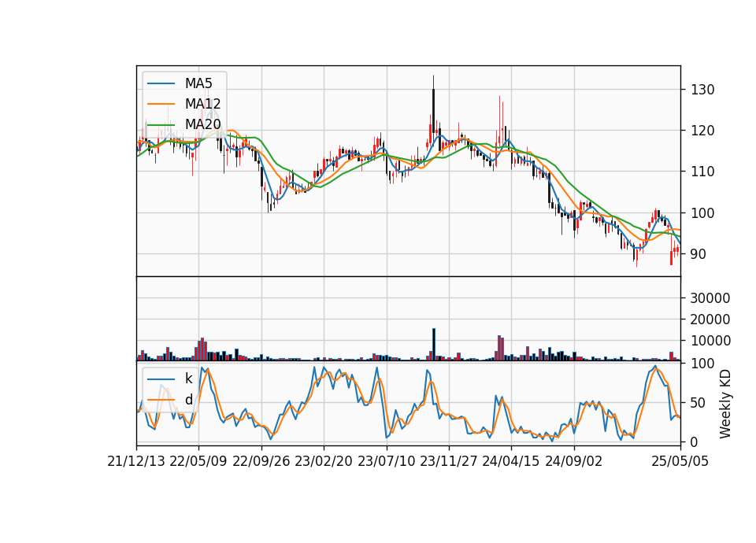The image size is (756, 543).
Task: Click the green MA20 legend line sample
Action: point(161,125)
